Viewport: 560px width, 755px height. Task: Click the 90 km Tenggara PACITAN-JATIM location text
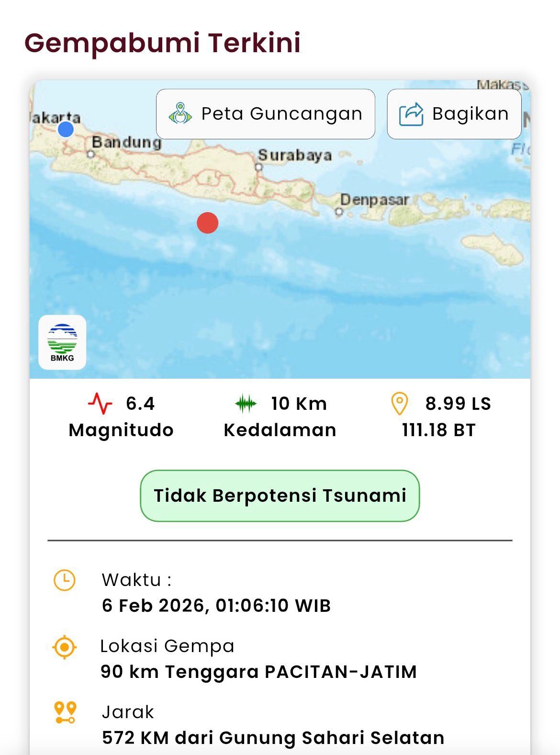(x=258, y=672)
